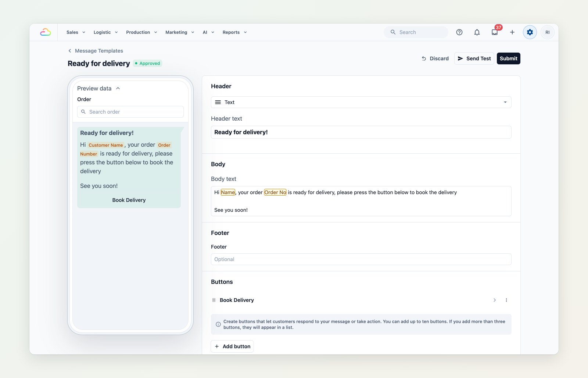Image resolution: width=588 pixels, height=378 pixels.
Task: Click the Customer Name tag in preview
Action: [x=106, y=145]
